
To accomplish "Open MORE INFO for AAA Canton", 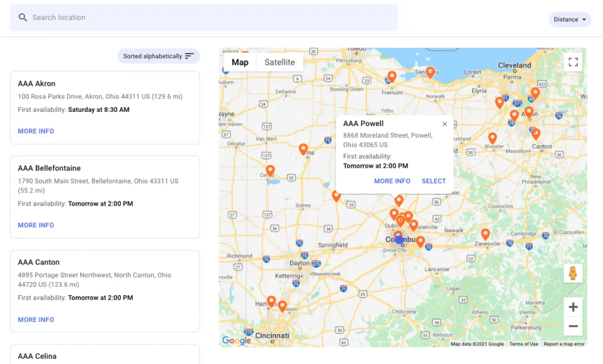I will [36, 320].
